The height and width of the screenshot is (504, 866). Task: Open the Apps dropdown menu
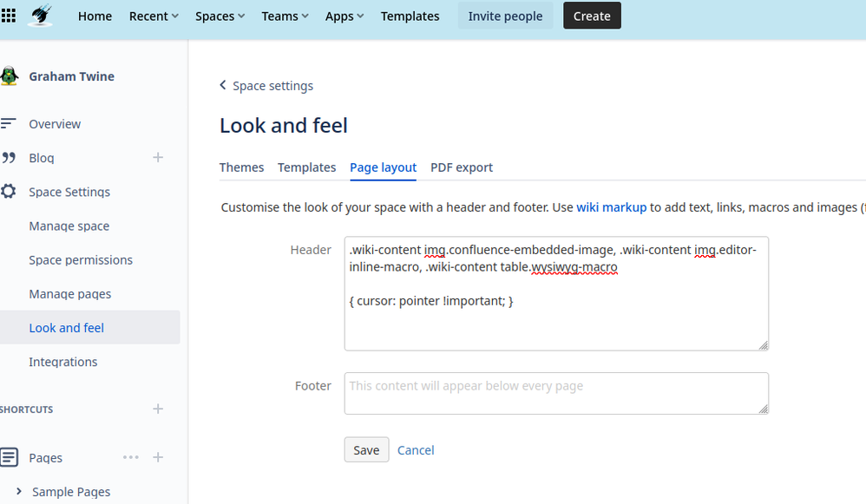pyautogui.click(x=344, y=16)
